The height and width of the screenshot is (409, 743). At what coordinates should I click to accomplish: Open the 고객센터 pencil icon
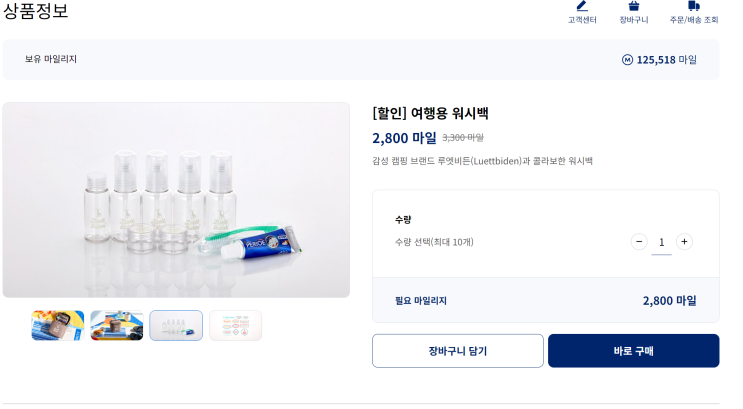[582, 6]
